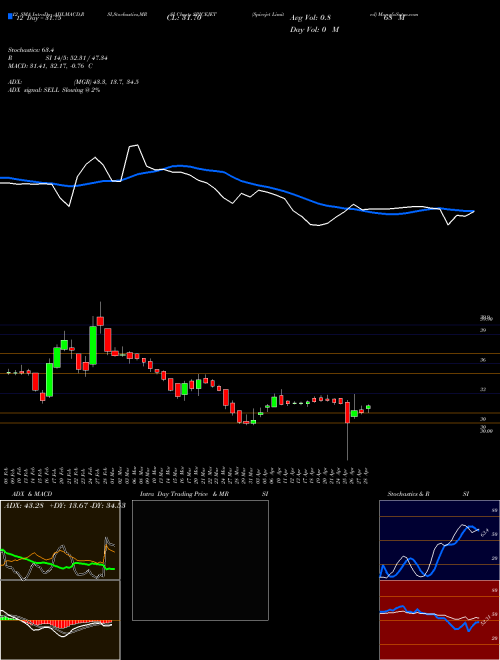Click the '30.00' price axis label
Screen dimensions: 500x660
pos(487,431)
